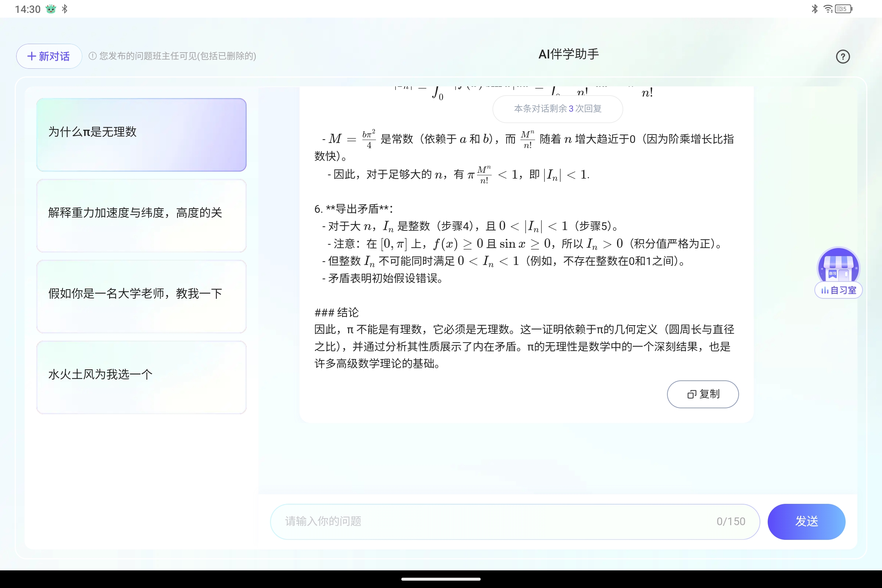Image resolution: width=882 pixels, height=588 pixels.
Task: Start a new chat with 新对话 button
Action: 49,56
